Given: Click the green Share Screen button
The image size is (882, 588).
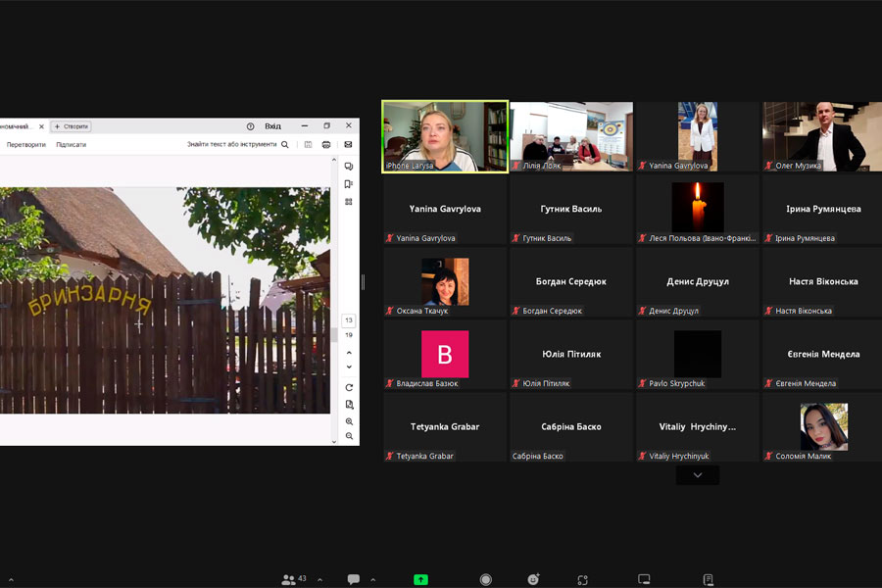Looking at the screenshot, I should coord(420,579).
